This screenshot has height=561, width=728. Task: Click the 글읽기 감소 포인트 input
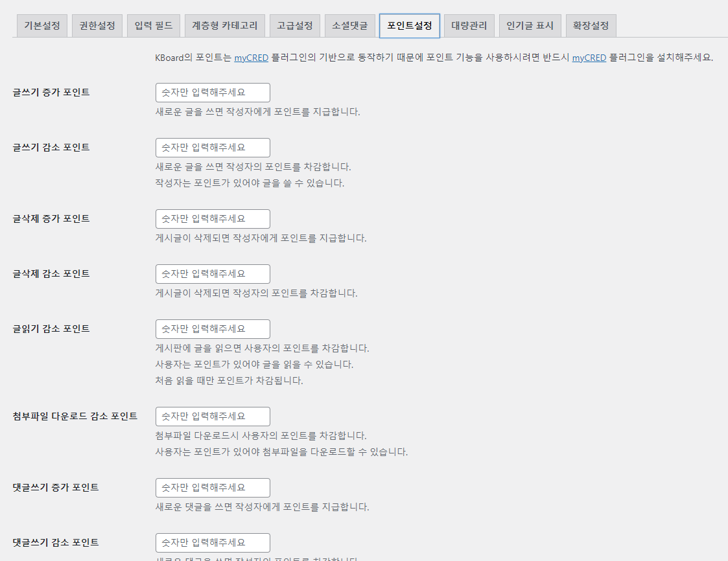(x=213, y=329)
